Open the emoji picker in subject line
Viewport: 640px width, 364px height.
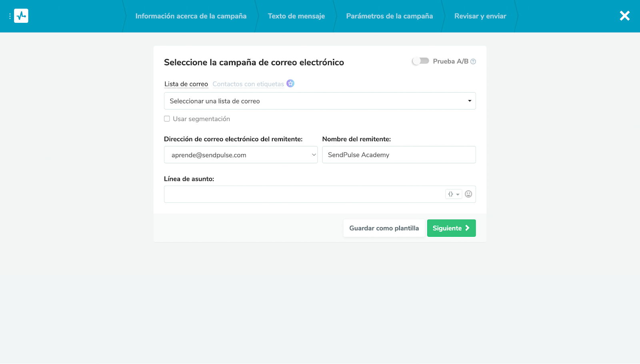468,194
